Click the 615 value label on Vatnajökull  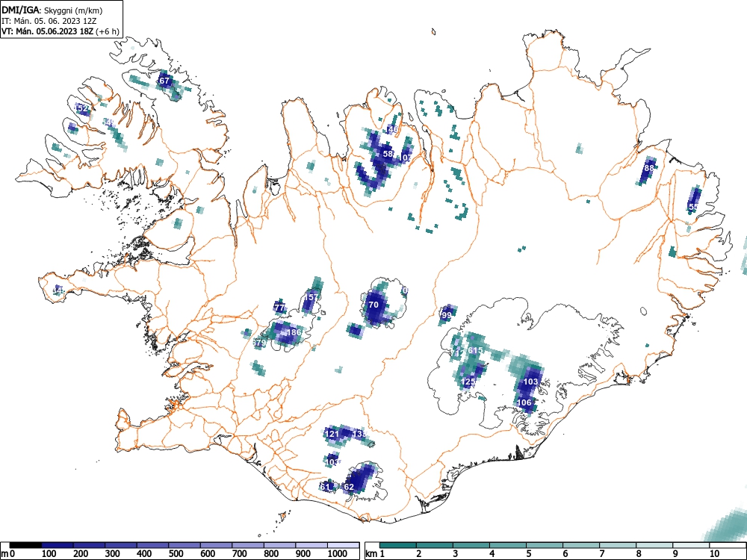(475, 350)
